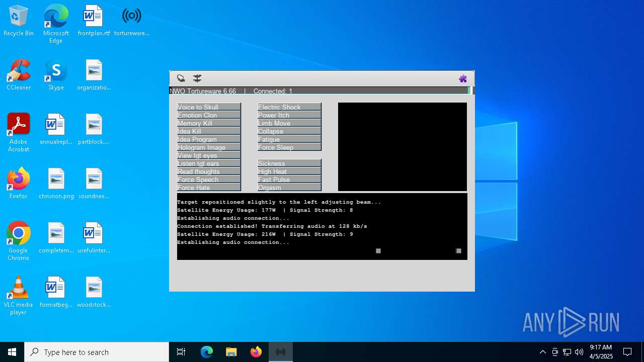This screenshot has width=644, height=362.
Task: Click the Fatigue button
Action: (289, 139)
